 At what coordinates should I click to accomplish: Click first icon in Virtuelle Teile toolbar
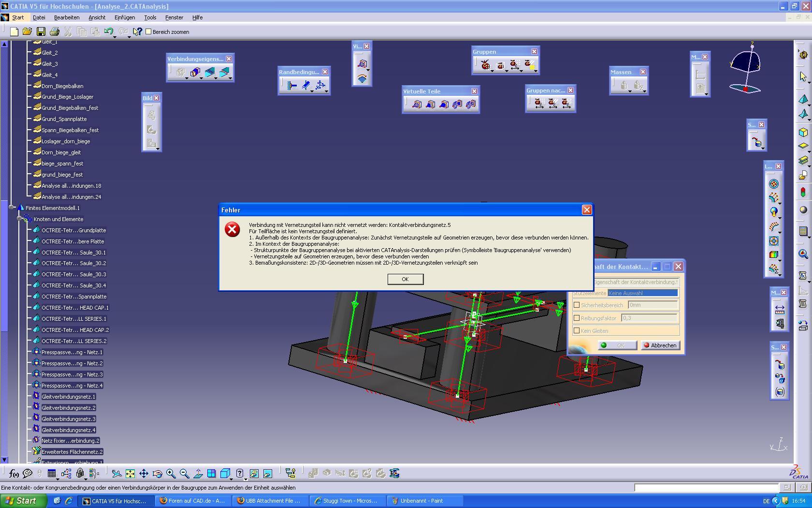click(x=417, y=104)
